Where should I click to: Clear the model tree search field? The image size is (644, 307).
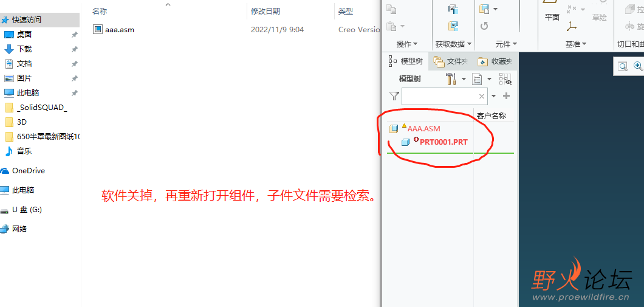482,97
